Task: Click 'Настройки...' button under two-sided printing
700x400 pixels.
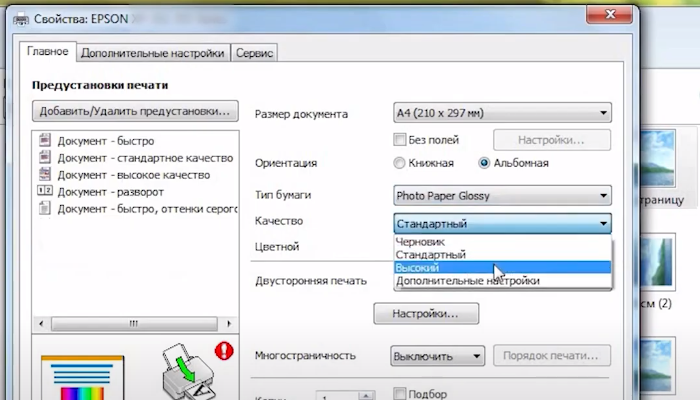Action: pos(426,313)
